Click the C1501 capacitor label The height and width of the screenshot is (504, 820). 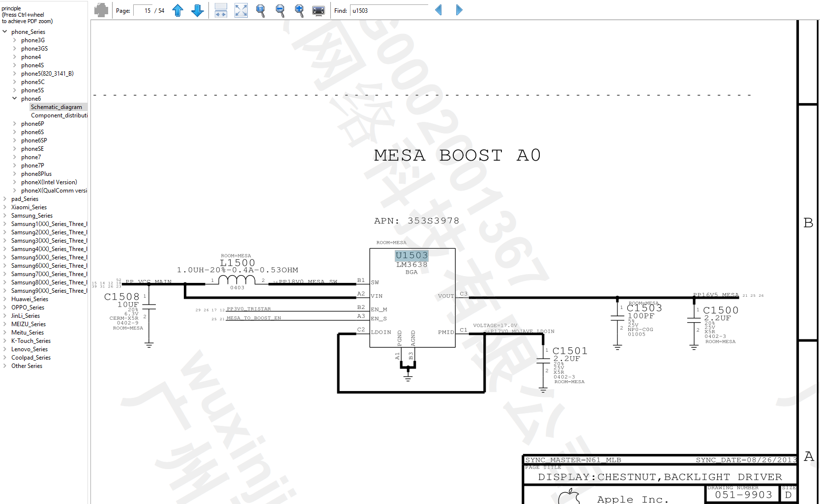(x=570, y=351)
